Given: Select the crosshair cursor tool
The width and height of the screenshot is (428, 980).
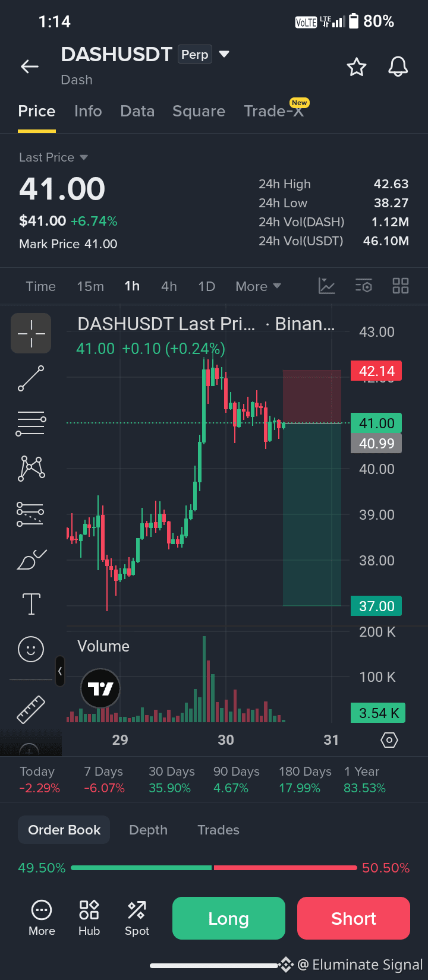Looking at the screenshot, I should click(x=31, y=334).
